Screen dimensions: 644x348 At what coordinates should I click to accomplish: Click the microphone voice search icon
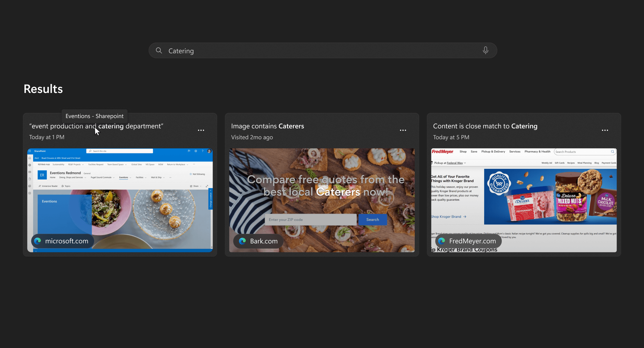[485, 50]
